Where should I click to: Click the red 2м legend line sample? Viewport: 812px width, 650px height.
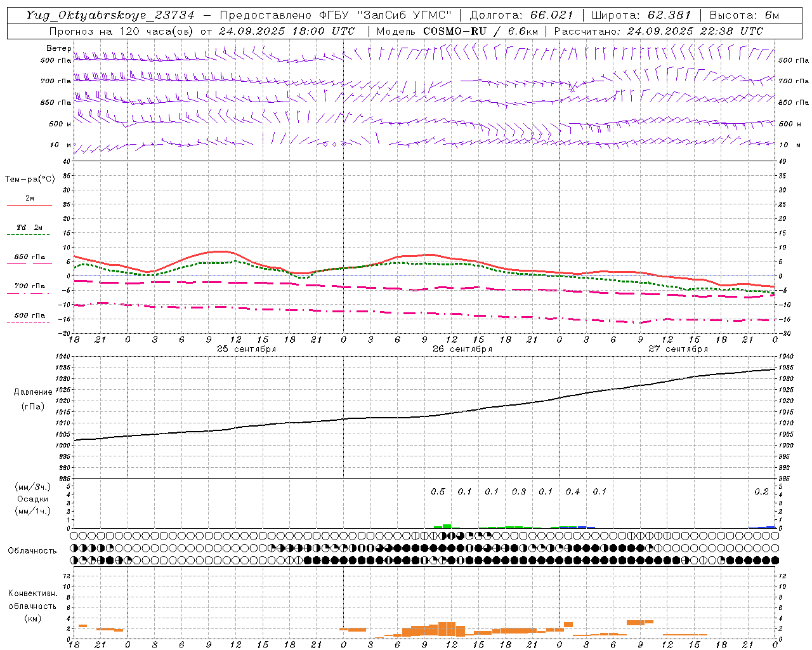click(x=29, y=205)
